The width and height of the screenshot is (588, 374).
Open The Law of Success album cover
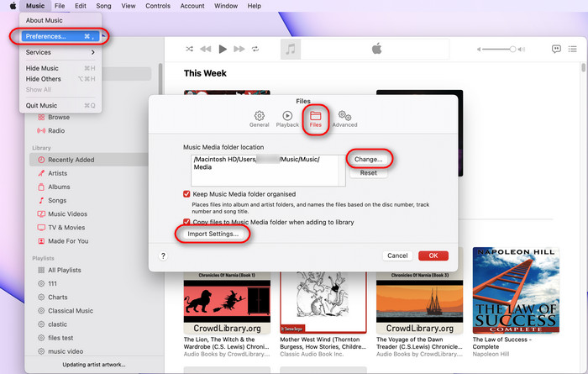[516, 290]
